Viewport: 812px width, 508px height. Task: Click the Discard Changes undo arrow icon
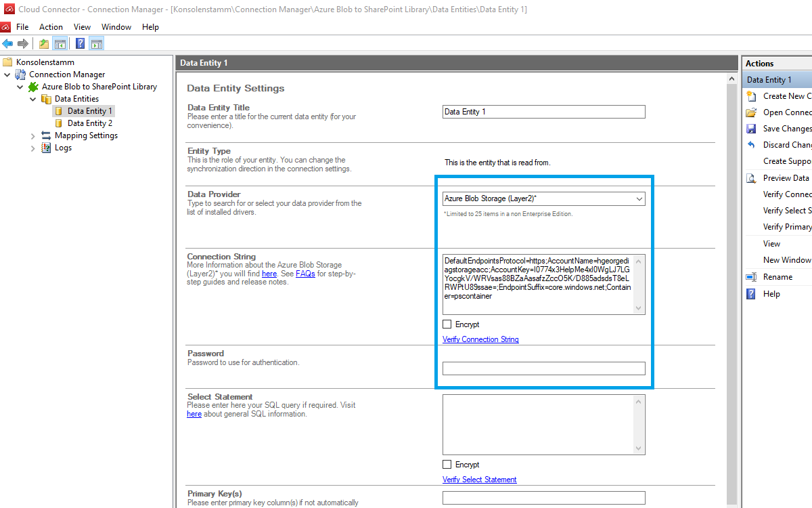(x=751, y=145)
